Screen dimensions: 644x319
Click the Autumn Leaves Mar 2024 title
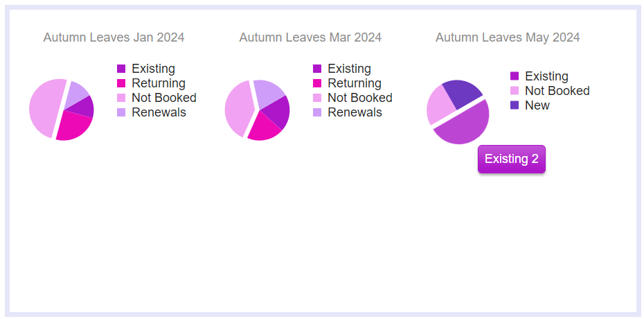coord(310,37)
